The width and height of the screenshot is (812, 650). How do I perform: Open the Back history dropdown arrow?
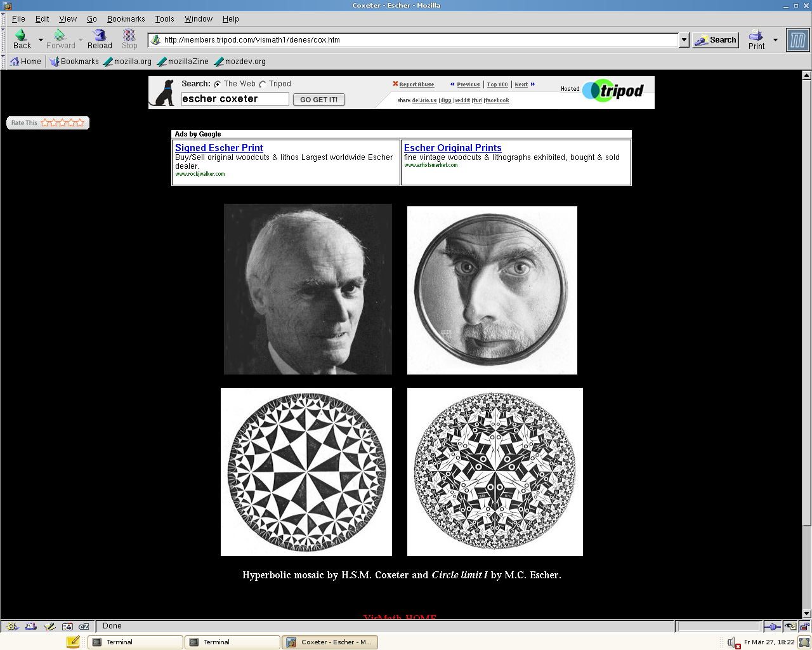[41, 40]
